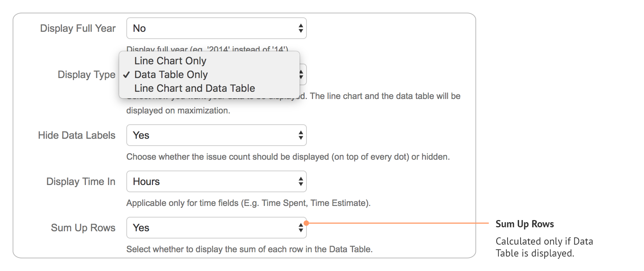The height and width of the screenshot is (271, 644).
Task: Click the Hide Data Labels stepper arrows
Action: pyautogui.click(x=301, y=135)
